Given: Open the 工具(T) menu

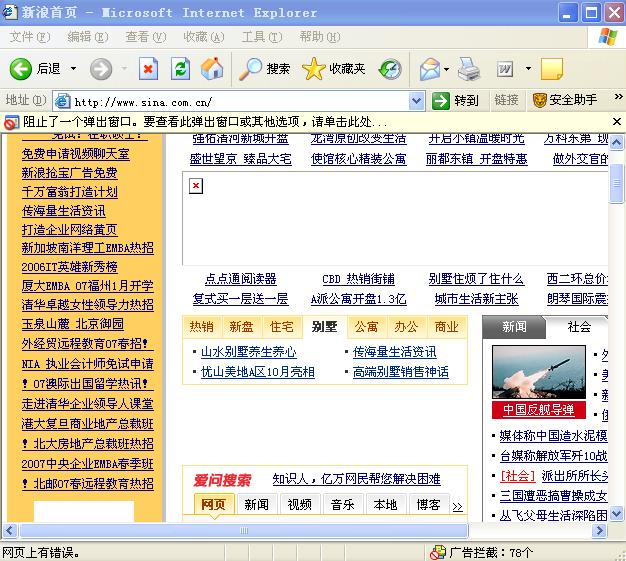Looking at the screenshot, I should (x=262, y=37).
